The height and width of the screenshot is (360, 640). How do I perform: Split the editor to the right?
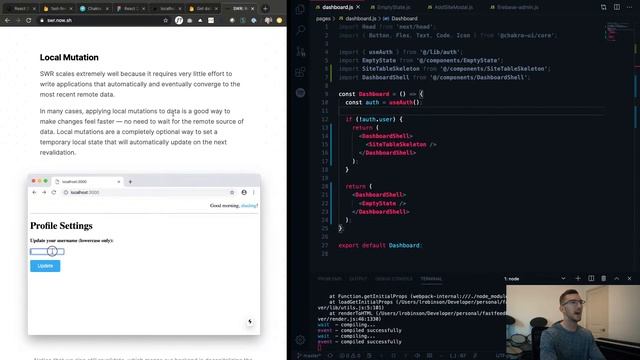(x=617, y=7)
